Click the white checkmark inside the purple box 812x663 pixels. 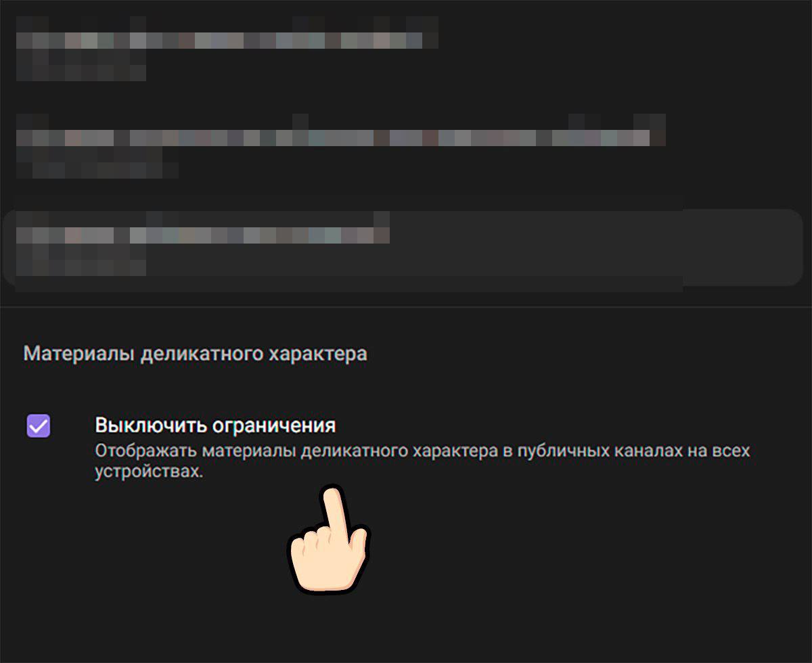(x=38, y=426)
